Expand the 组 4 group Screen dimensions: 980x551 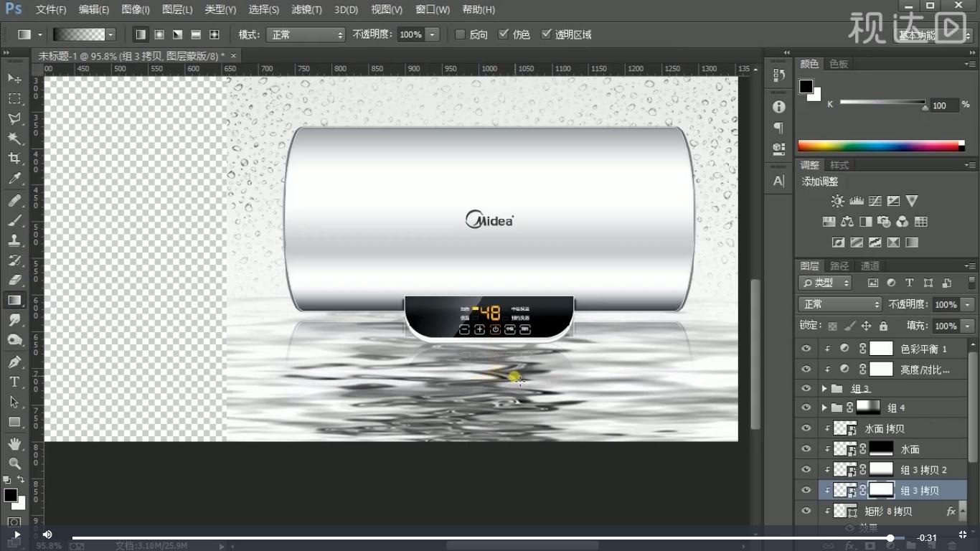824,408
